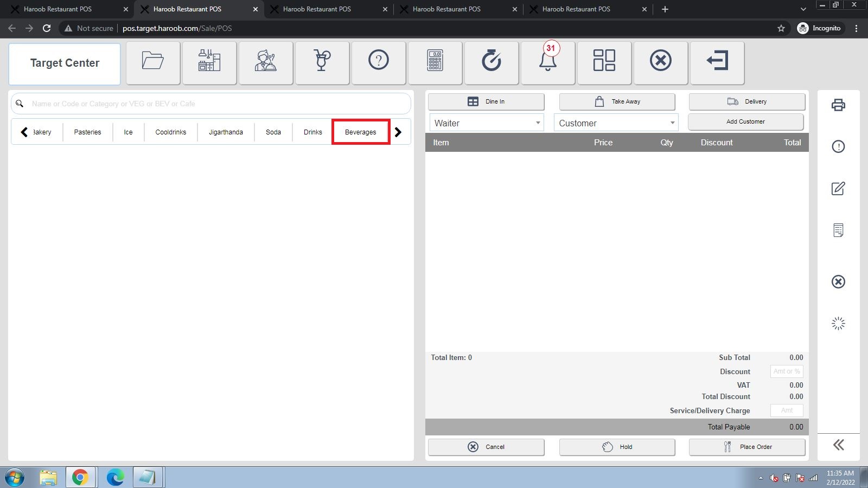Image resolution: width=868 pixels, height=488 pixels.
Task: Select the Drinks category tab
Action: pos(312,132)
